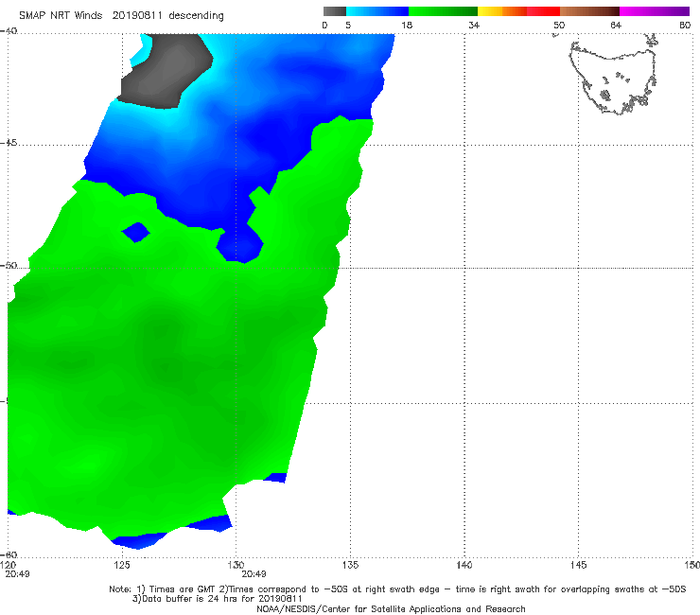Click the green 18-34 color bar segment
The height and width of the screenshot is (615, 700).
pyautogui.click(x=443, y=11)
